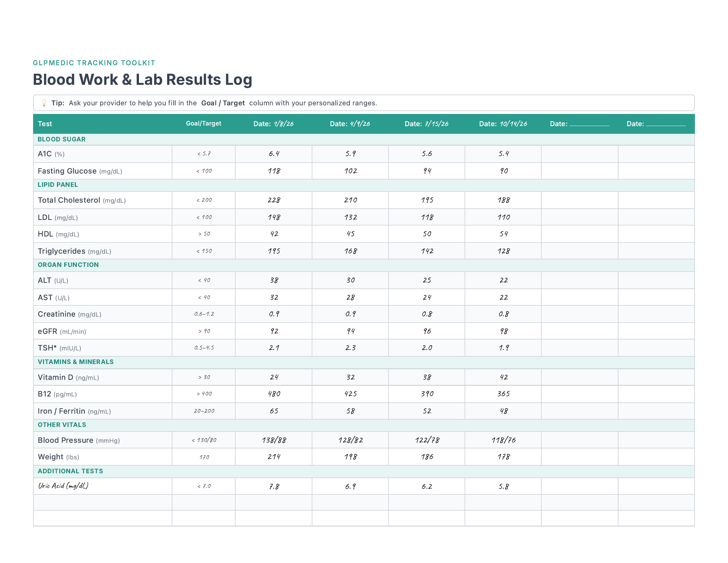Viewport: 728px width, 563px height.
Task: Click the ORGAN FUNCTION section header
Action: coord(68,265)
